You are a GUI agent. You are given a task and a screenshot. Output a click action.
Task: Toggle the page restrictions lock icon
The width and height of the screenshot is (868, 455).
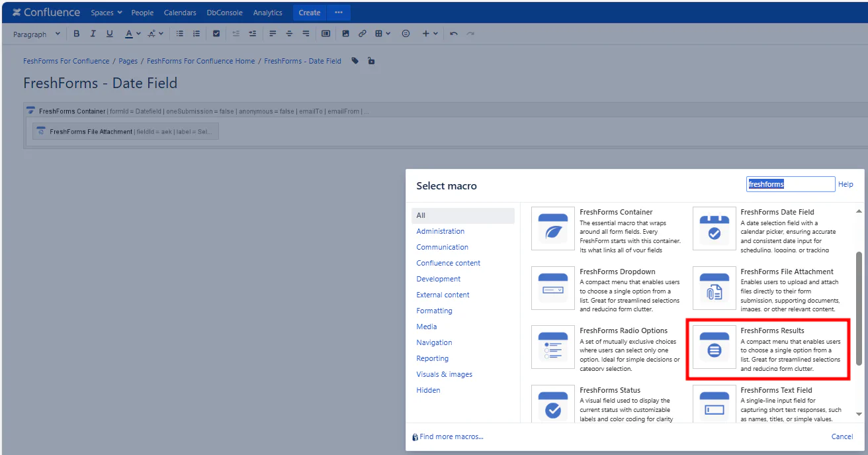tap(371, 61)
